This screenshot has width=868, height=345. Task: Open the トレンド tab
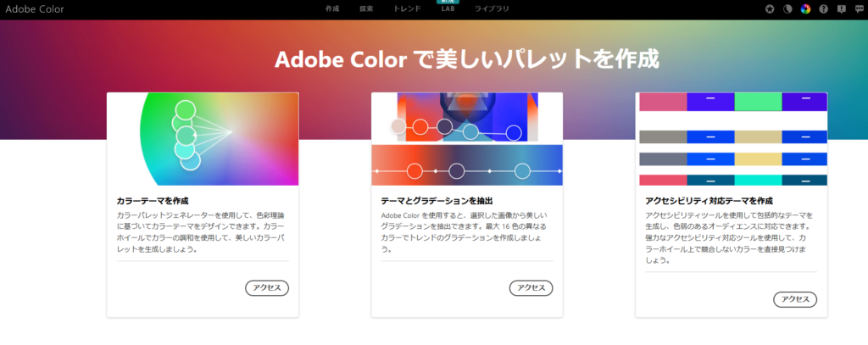click(x=407, y=8)
